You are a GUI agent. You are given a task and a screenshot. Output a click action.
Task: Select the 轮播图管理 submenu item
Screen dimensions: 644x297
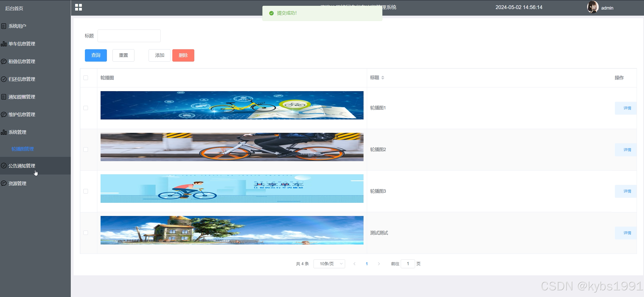pos(23,149)
